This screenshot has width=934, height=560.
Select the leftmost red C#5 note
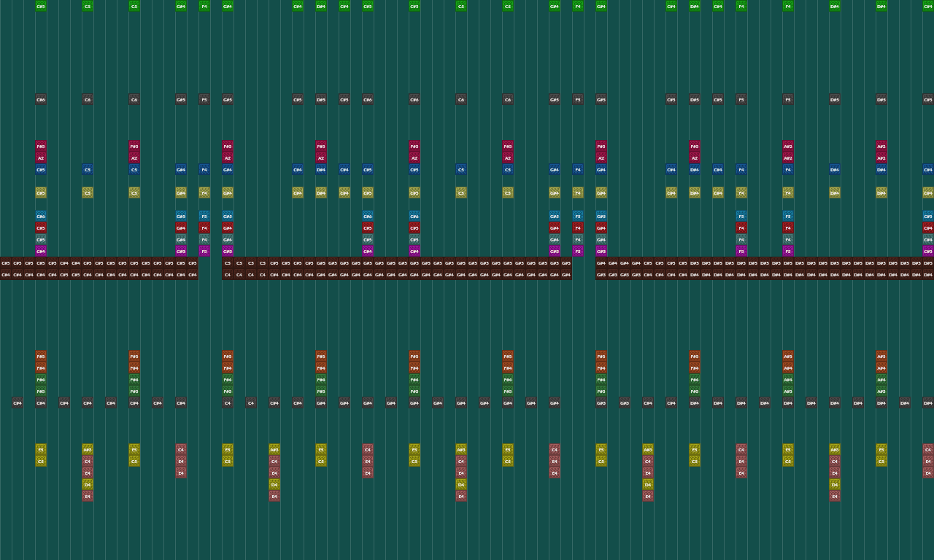(x=41, y=227)
